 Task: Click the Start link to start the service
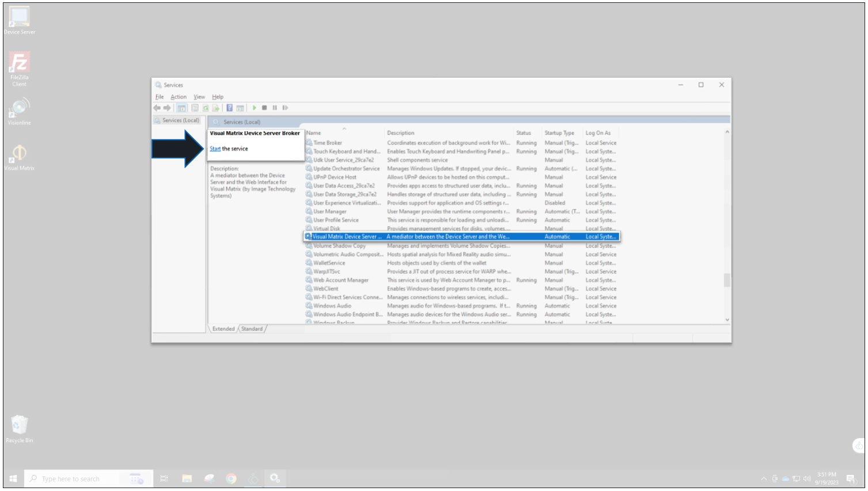pyautogui.click(x=215, y=149)
